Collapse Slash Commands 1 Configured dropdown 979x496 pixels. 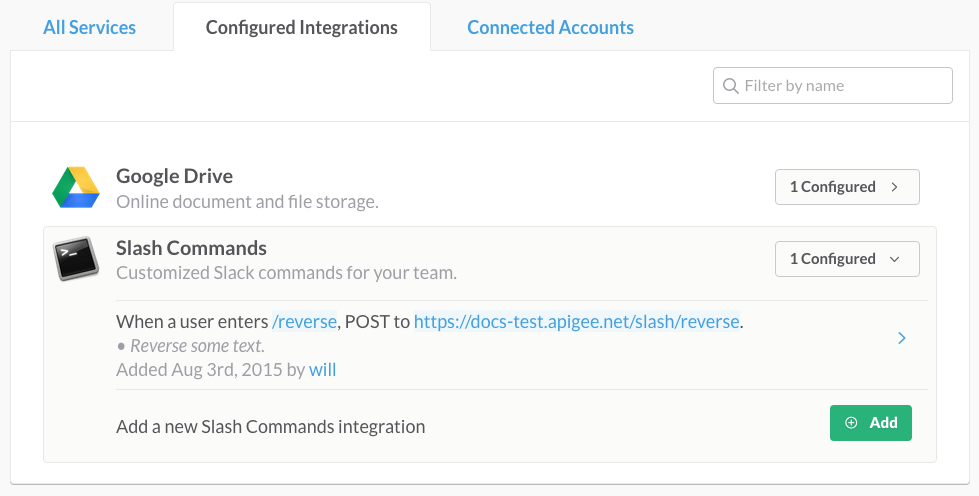point(847,259)
